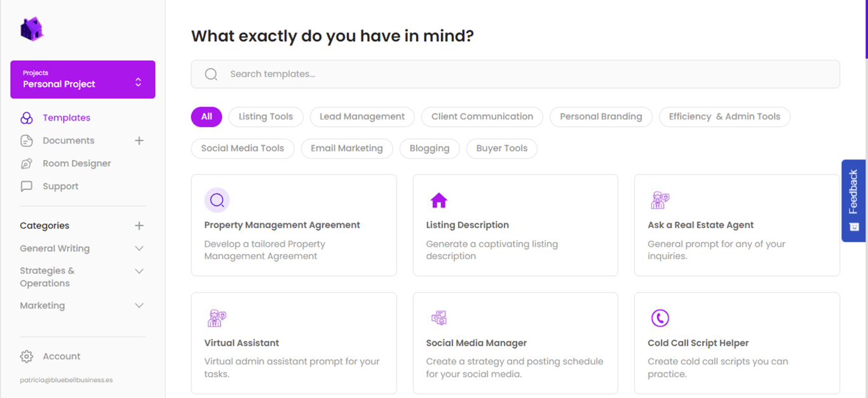
Task: Add a new category with plus icon
Action: pyautogui.click(x=139, y=226)
